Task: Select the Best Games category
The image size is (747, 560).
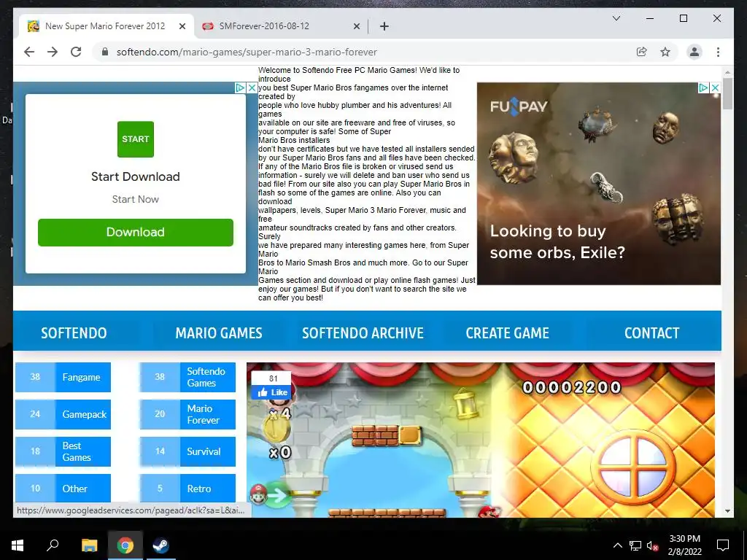Action: pyautogui.click(x=63, y=451)
